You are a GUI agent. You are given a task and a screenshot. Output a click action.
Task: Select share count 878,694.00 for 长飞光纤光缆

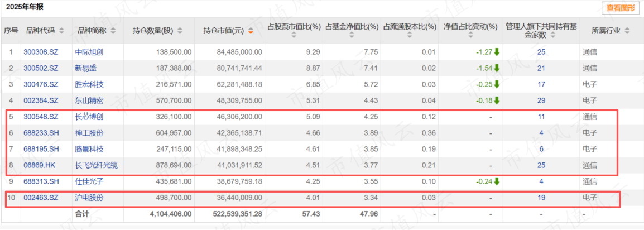click(174, 165)
